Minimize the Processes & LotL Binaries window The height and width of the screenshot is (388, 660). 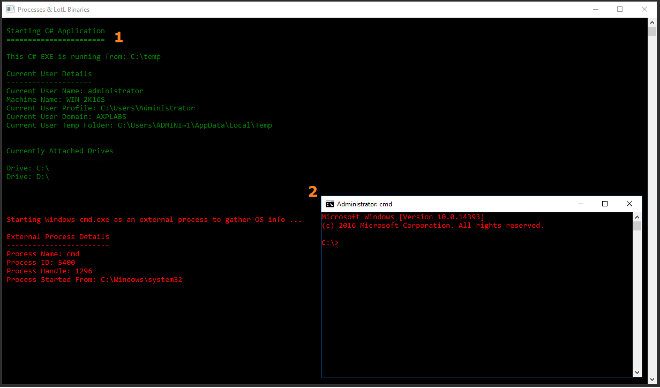[x=595, y=9]
